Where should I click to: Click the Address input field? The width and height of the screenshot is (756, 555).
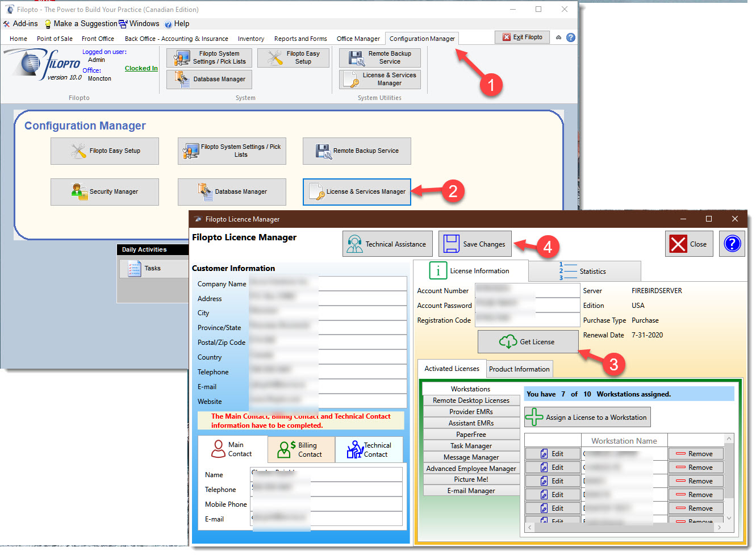[x=328, y=299]
